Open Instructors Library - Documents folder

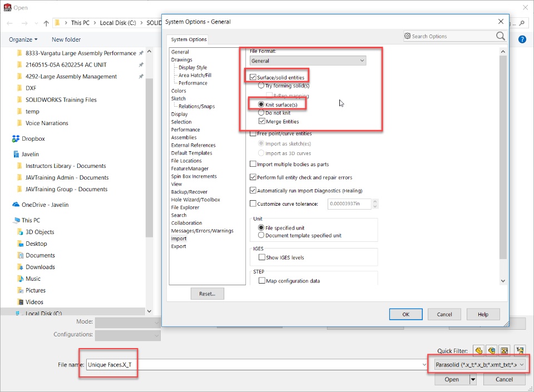pos(62,166)
